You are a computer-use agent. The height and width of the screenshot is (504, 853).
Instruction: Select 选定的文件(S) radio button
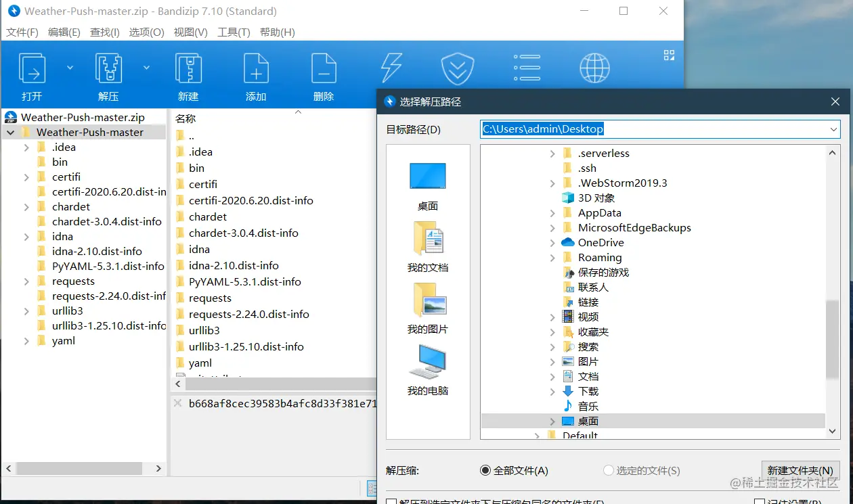coord(608,470)
